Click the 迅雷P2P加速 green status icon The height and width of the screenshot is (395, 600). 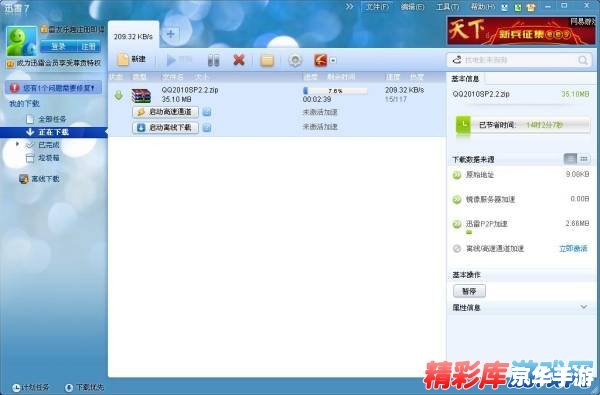pyautogui.click(x=457, y=224)
